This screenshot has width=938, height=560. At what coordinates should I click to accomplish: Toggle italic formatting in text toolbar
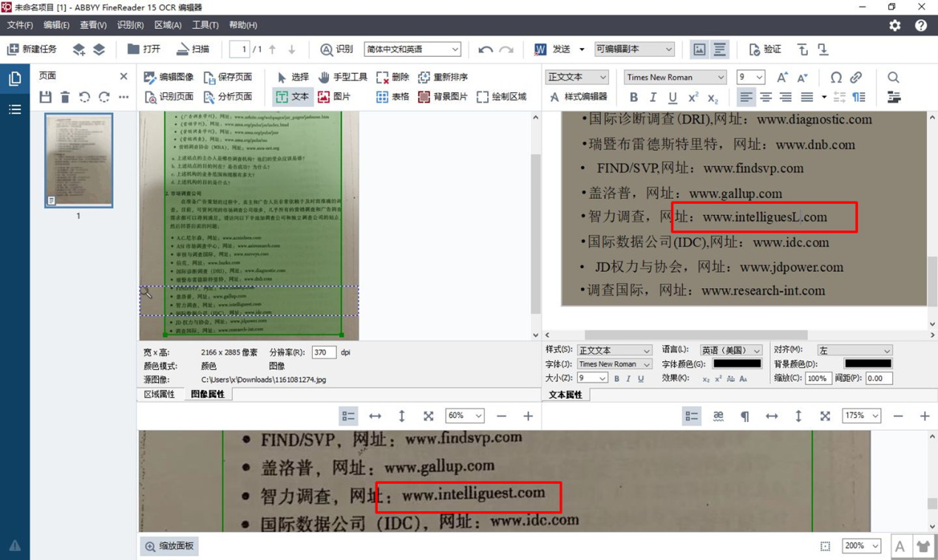tap(653, 98)
